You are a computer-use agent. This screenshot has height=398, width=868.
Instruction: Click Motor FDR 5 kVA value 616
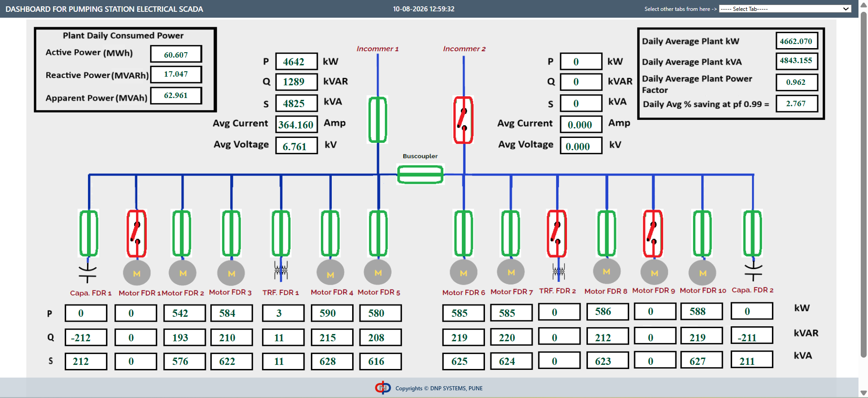pos(380,361)
